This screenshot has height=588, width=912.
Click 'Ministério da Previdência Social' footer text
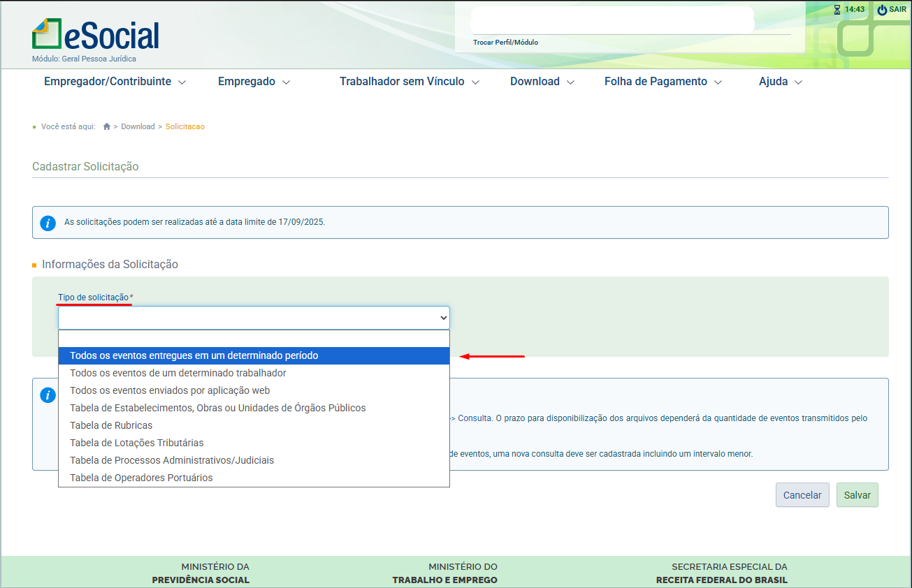pos(201,573)
